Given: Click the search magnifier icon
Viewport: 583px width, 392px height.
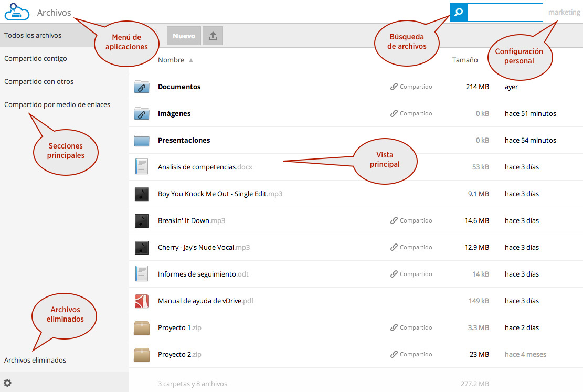Looking at the screenshot, I should pos(459,12).
